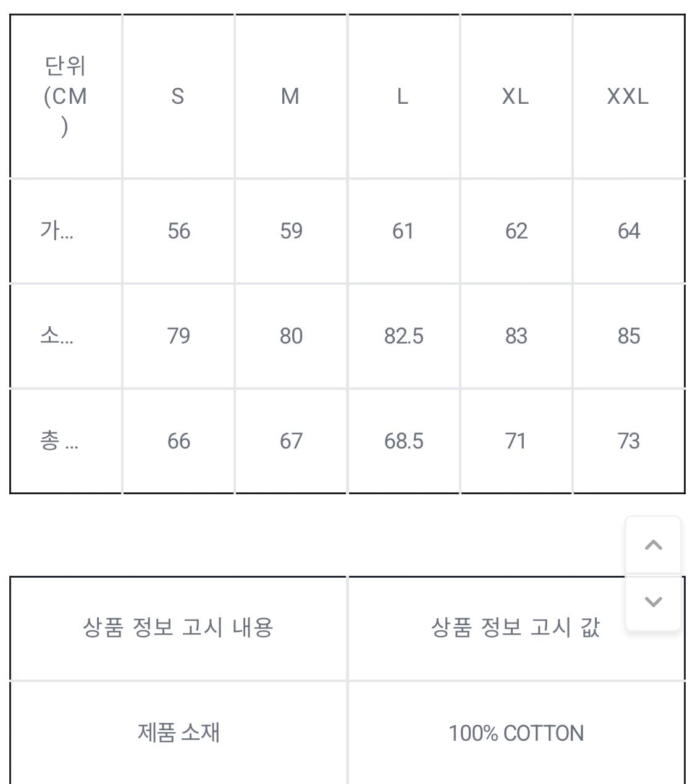Select the 71 cell under size XL
Image resolution: width=695 pixels, height=784 pixels.
515,440
